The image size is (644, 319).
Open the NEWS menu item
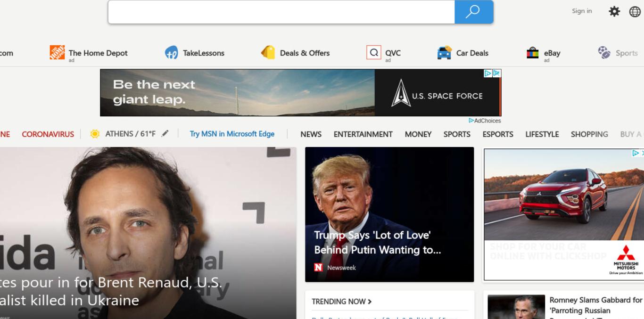coord(311,134)
